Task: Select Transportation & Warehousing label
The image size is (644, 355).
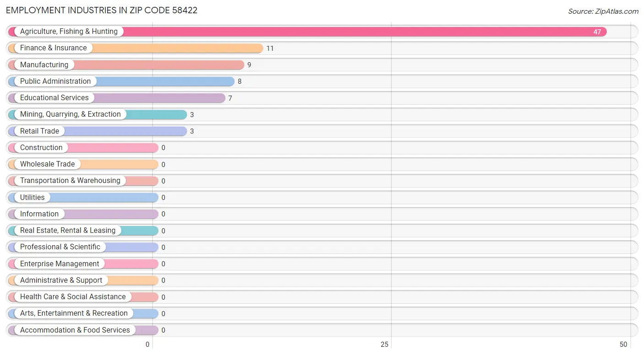Action: coord(70,181)
